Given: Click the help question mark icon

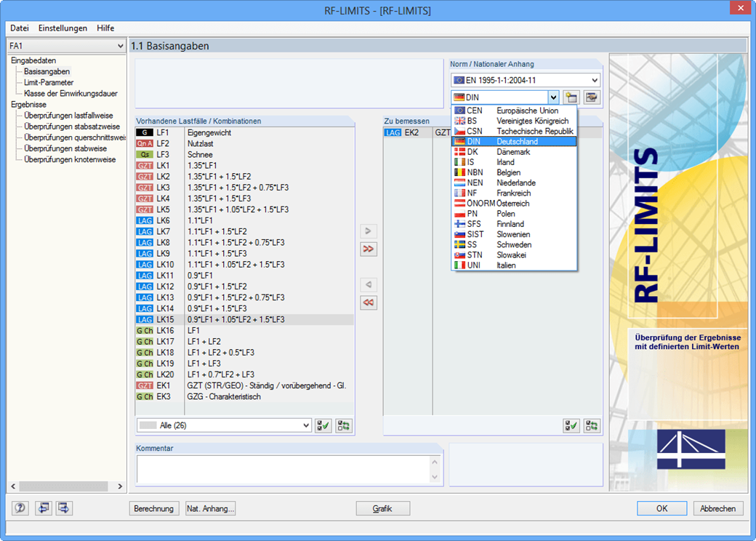Looking at the screenshot, I should (x=20, y=508).
